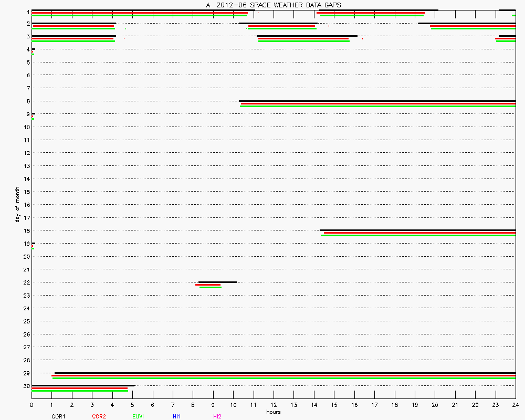Click the blue HI1 legend label
The image size is (525, 420).
(177, 416)
